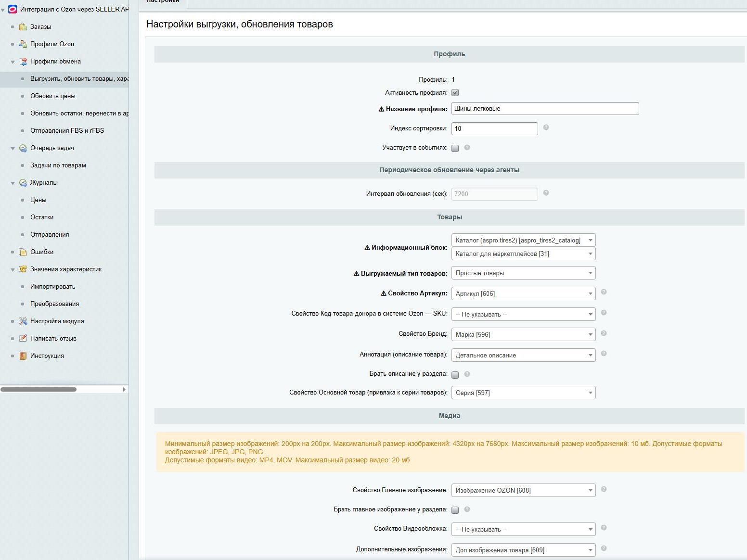Click the Инструкция book icon
This screenshot has width=747, height=560.
(23, 356)
